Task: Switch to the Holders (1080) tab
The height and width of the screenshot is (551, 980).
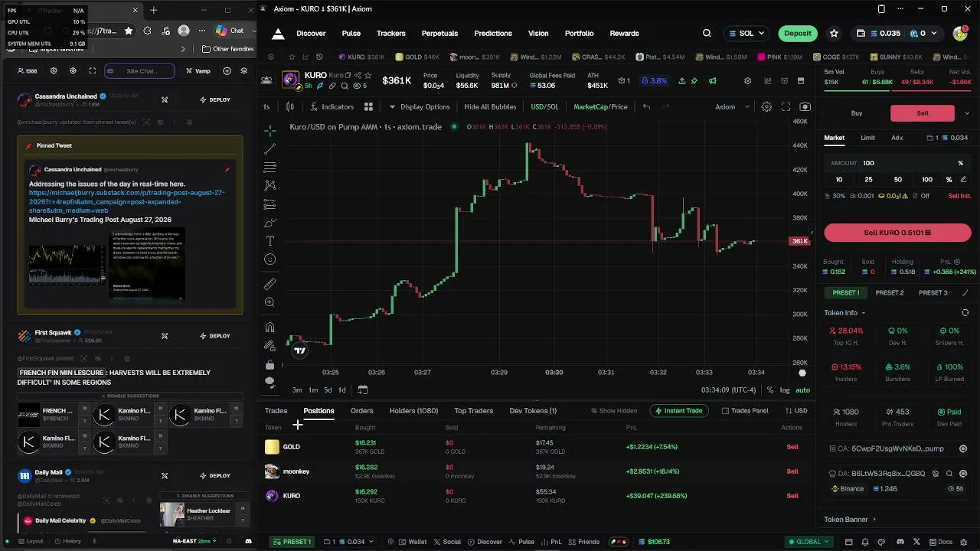Action: (x=413, y=411)
